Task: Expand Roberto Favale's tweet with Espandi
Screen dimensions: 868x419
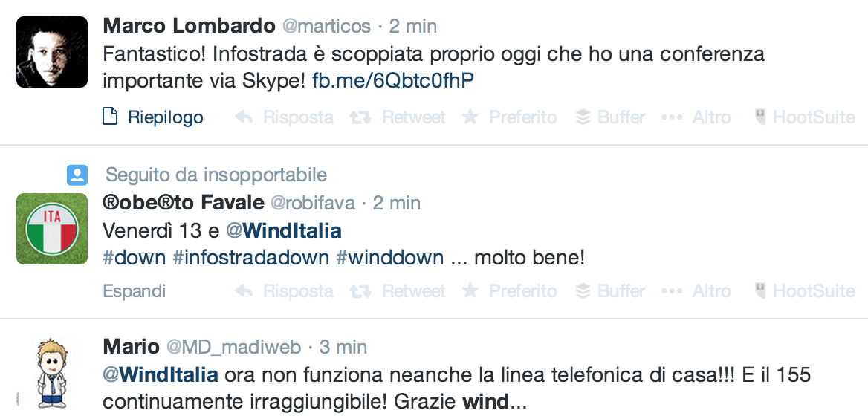Action: tap(135, 291)
